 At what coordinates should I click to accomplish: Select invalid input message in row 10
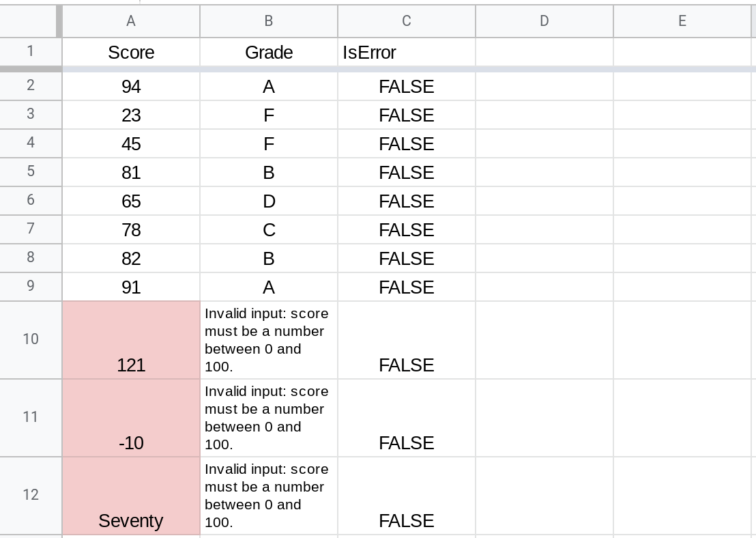(269, 340)
